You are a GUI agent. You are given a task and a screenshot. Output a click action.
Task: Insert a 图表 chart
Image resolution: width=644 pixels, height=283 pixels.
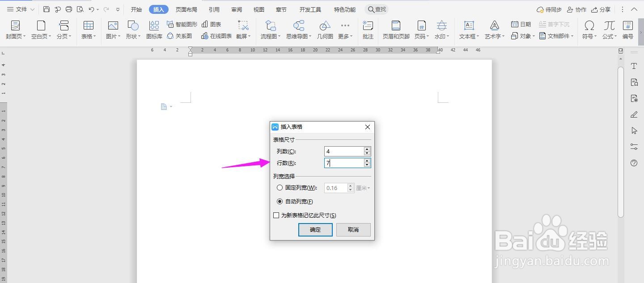coord(212,24)
